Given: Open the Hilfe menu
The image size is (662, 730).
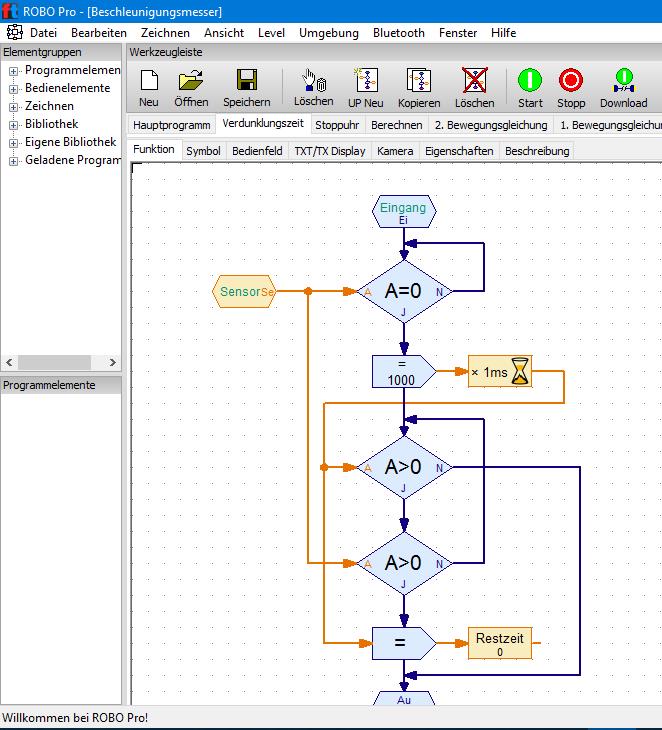Looking at the screenshot, I should pyautogui.click(x=503, y=33).
